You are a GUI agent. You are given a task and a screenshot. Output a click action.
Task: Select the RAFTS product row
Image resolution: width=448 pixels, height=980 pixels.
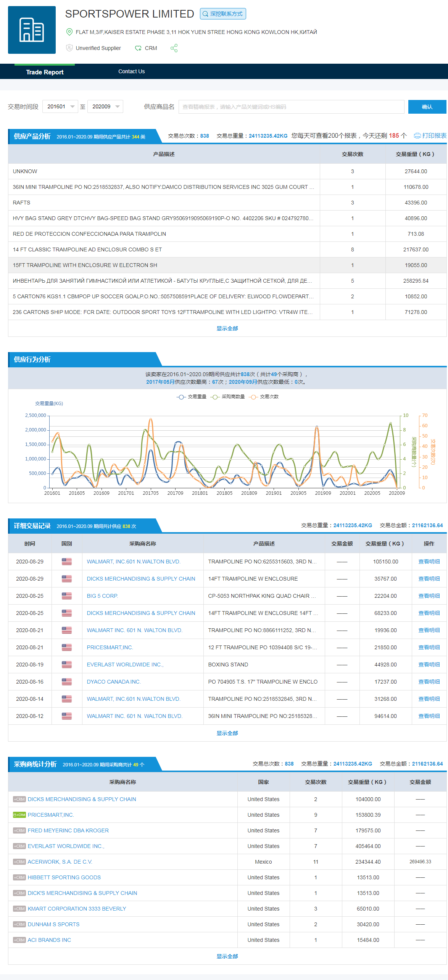tap(227, 203)
